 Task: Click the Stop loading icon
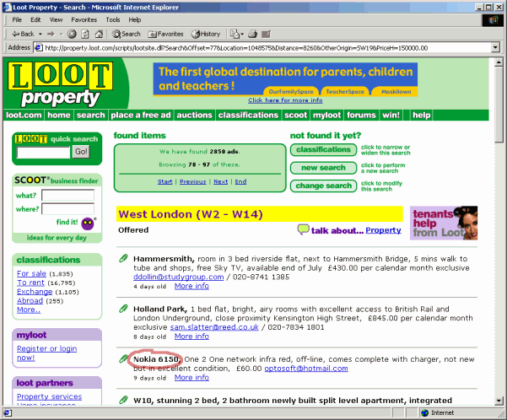72,34
